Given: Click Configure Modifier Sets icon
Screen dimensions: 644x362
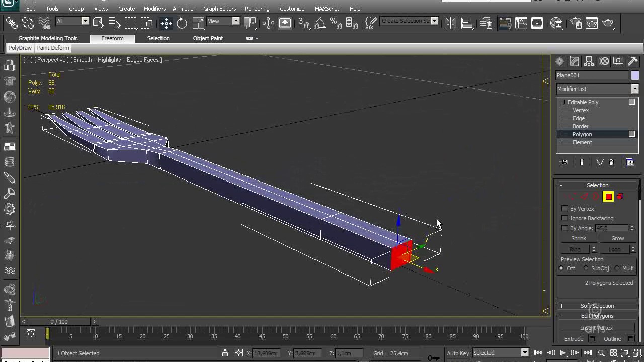Looking at the screenshot, I should pos(629,162).
